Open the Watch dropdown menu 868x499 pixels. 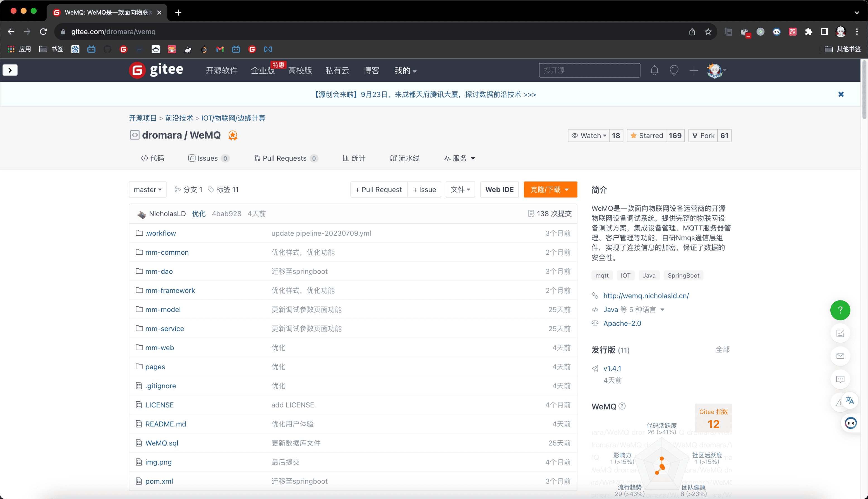pos(589,135)
